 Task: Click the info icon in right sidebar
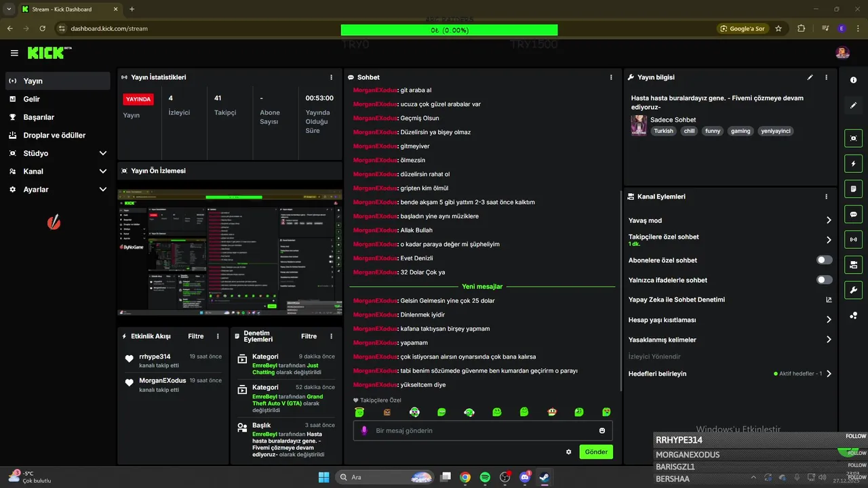click(x=853, y=80)
